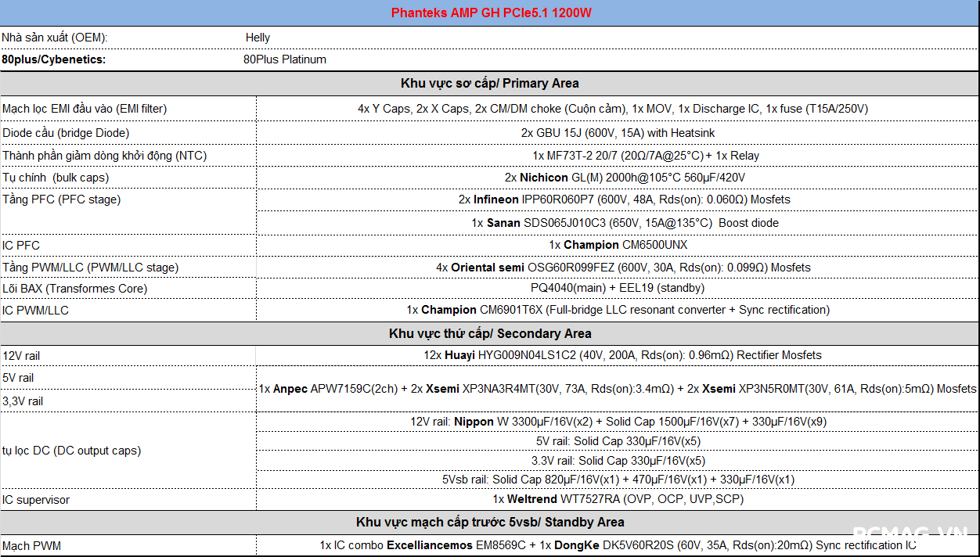Screen dimensions: 980x557
Task: Select the Champion CM6901T6X LLC cell
Action: 618,310
